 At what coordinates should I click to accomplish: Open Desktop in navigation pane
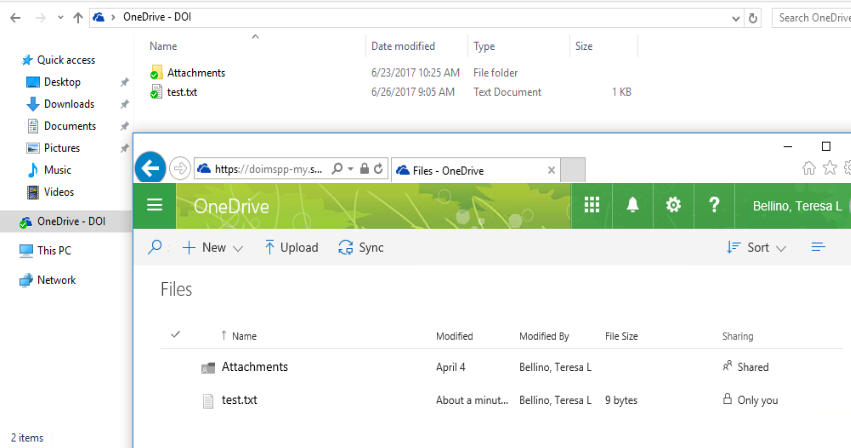[62, 82]
